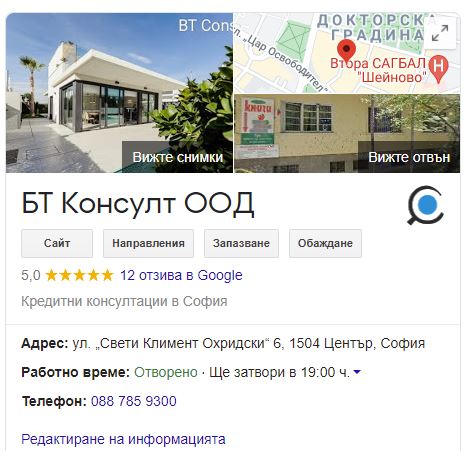Click the street view building thumbnail

pyautogui.click(x=347, y=133)
